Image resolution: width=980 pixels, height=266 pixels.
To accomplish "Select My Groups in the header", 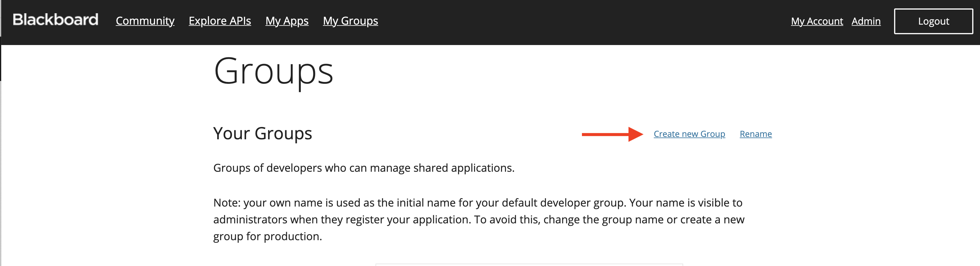I will click(x=350, y=21).
